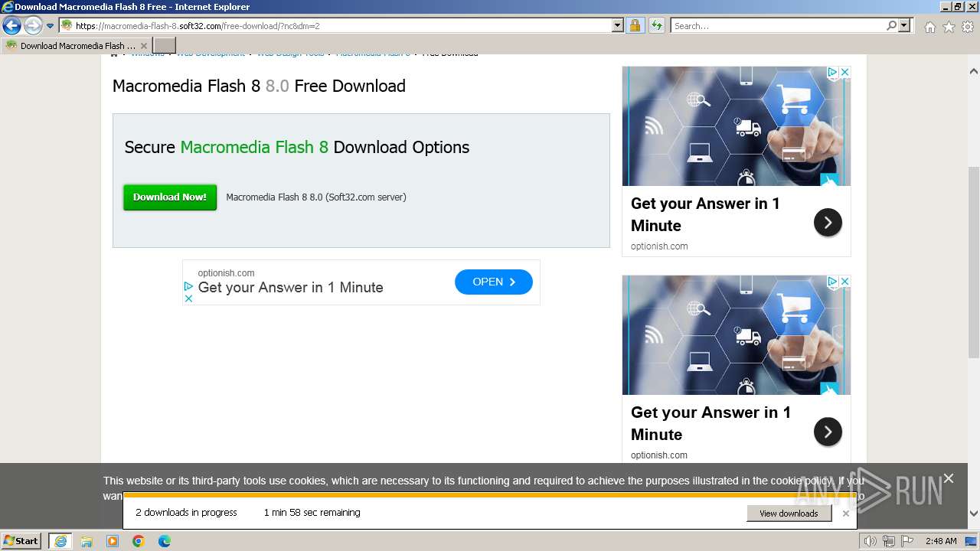This screenshot has height=551, width=980.
Task: Click the system tray volume icon
Action: (x=871, y=541)
